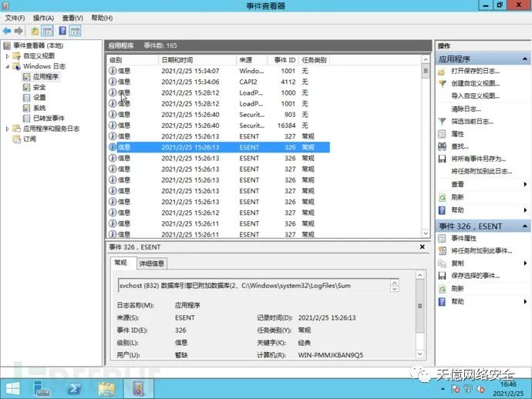Open the 查看(V) menu

coord(72,18)
